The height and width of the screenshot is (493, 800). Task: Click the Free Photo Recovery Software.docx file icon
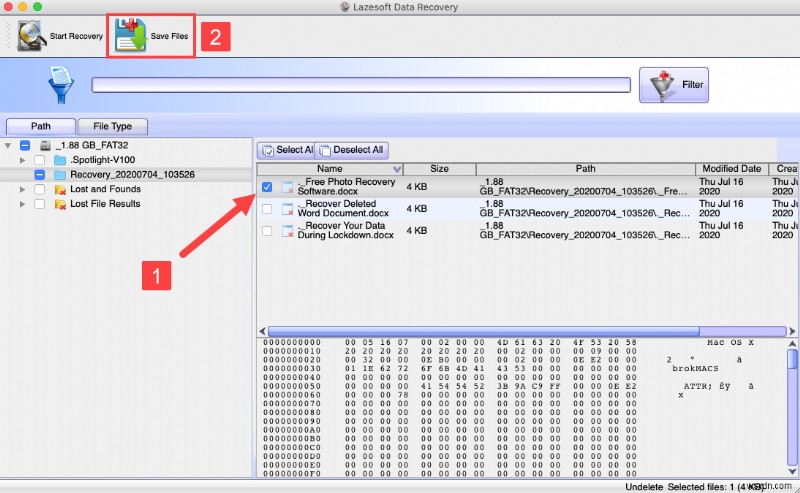tap(288, 187)
